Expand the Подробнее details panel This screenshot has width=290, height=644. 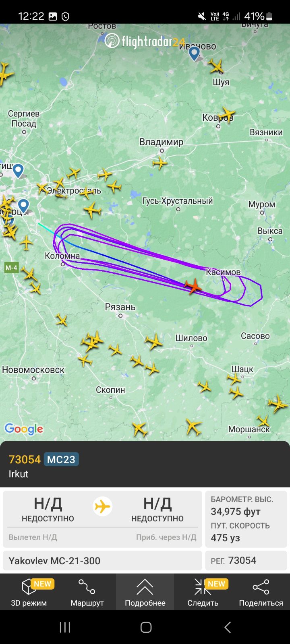point(145,592)
